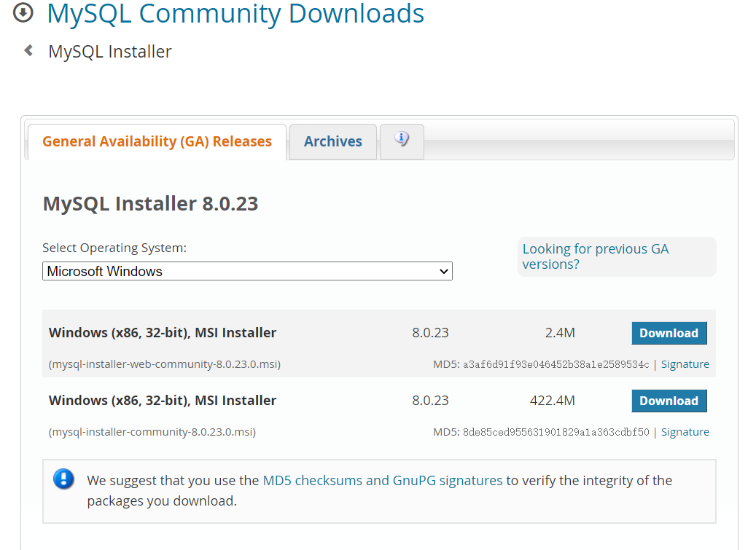Viewport: 756px width, 550px height.
Task: Click the blue exclamation notice icon
Action: [63, 479]
